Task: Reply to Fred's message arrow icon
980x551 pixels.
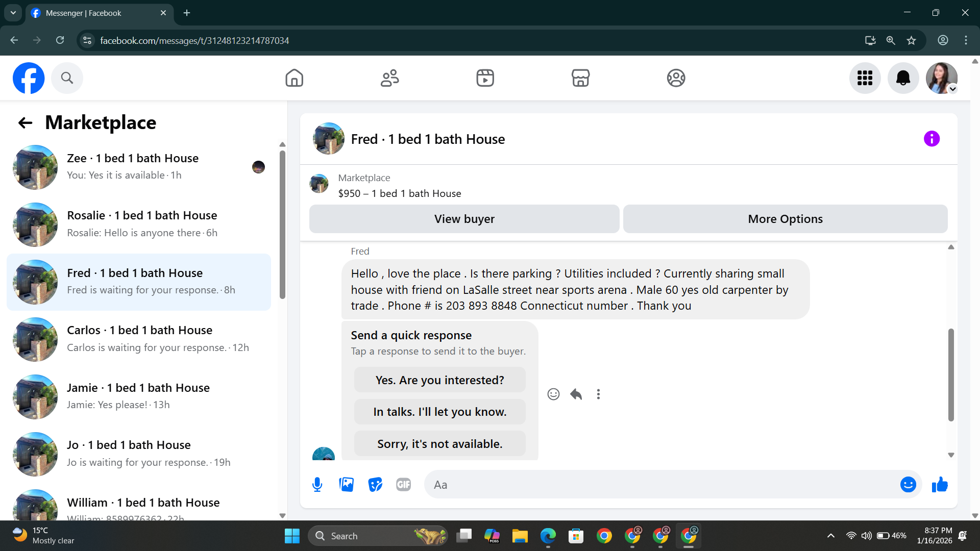Action: coord(576,394)
